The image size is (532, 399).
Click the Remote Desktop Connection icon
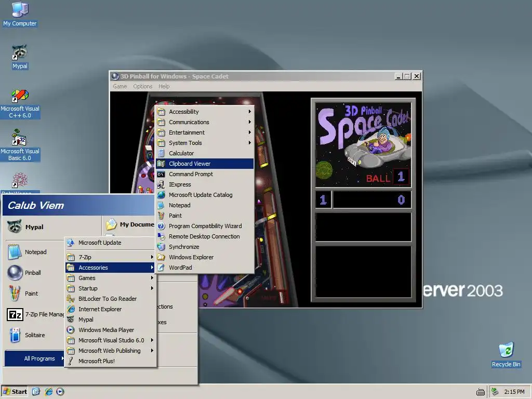pyautogui.click(x=161, y=236)
